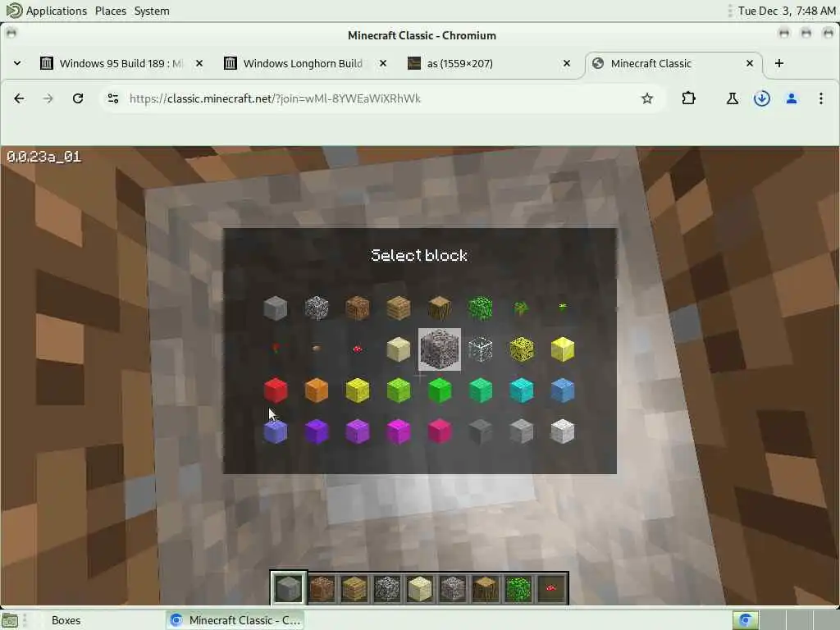Choose the green leaves block in the picker
Image resolution: width=840 pixels, height=630 pixels.
pos(481,308)
